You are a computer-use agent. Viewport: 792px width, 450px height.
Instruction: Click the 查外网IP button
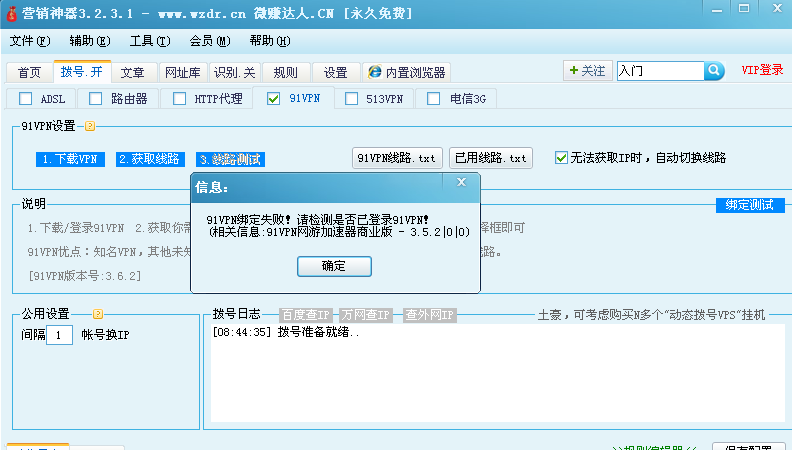pyautogui.click(x=430, y=315)
